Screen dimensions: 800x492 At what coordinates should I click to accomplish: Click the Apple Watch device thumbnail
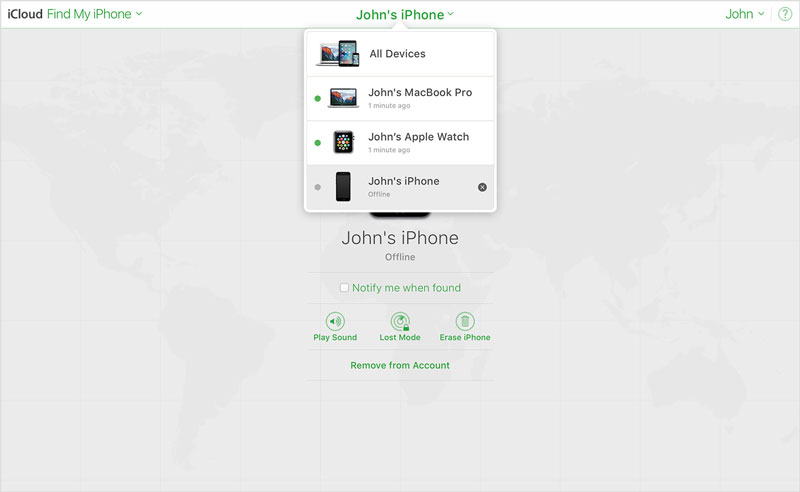click(343, 142)
